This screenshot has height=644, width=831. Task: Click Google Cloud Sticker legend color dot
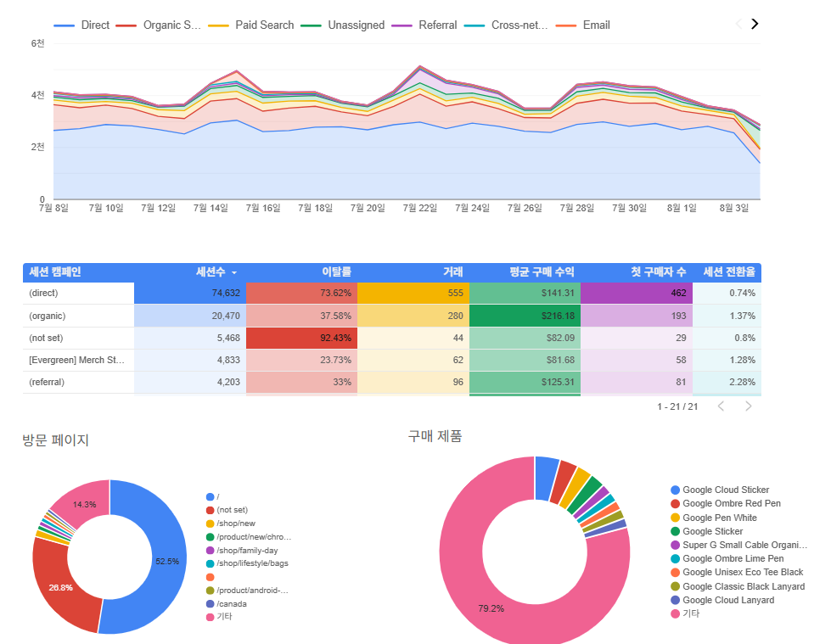[x=675, y=490]
